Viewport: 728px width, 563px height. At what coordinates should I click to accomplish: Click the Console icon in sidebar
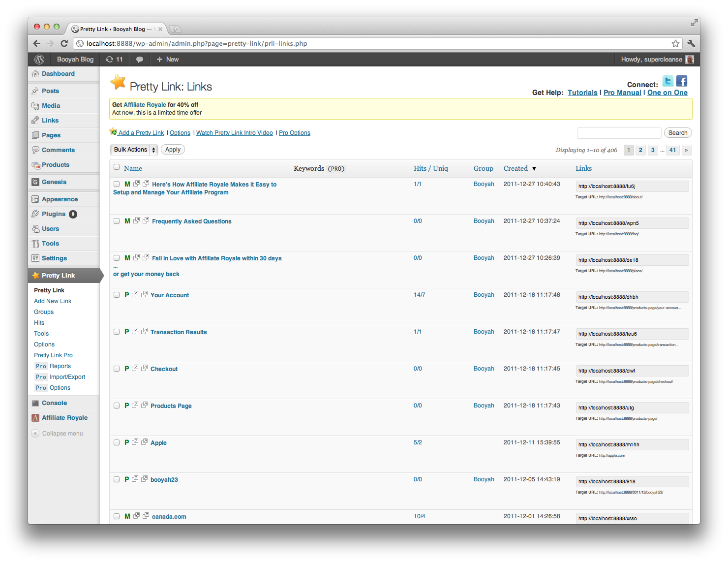(35, 403)
